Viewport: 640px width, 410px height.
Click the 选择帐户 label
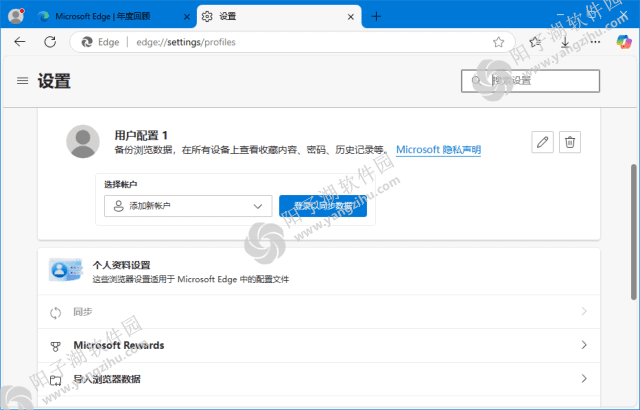coord(120,184)
